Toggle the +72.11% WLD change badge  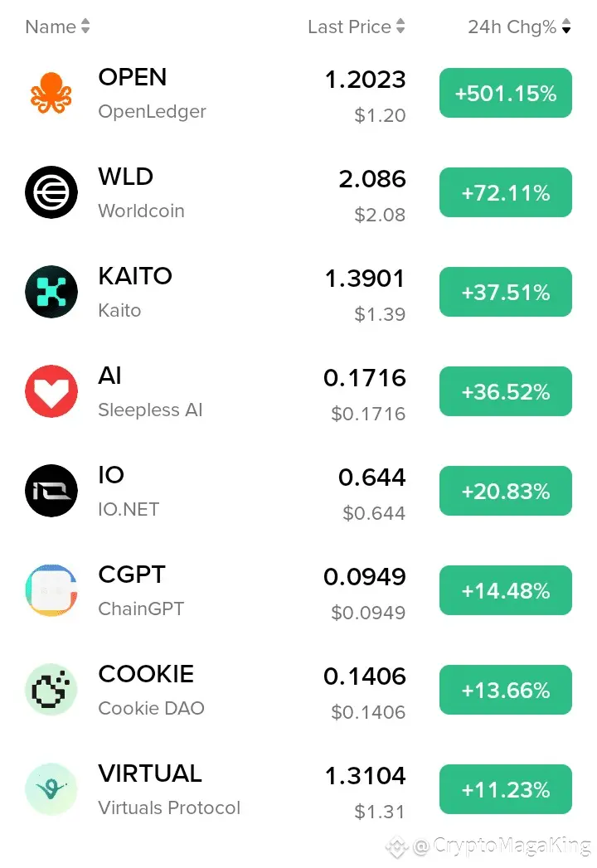click(x=506, y=192)
